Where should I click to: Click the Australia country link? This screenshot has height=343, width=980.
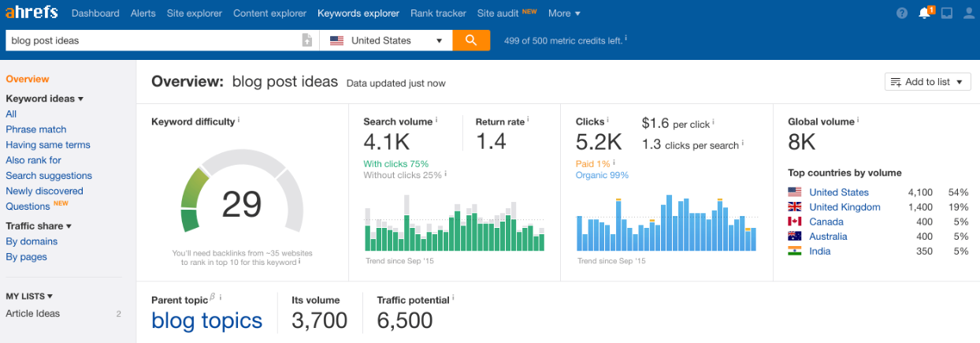click(x=828, y=236)
